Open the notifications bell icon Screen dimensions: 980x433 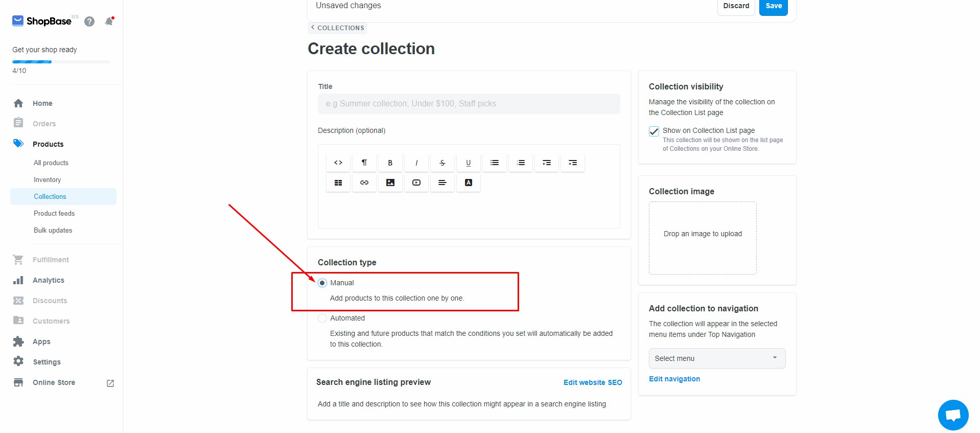109,21
